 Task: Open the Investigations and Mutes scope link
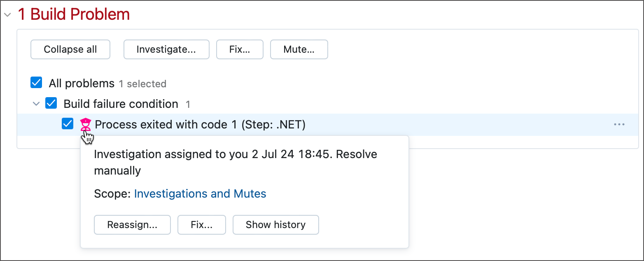200,193
